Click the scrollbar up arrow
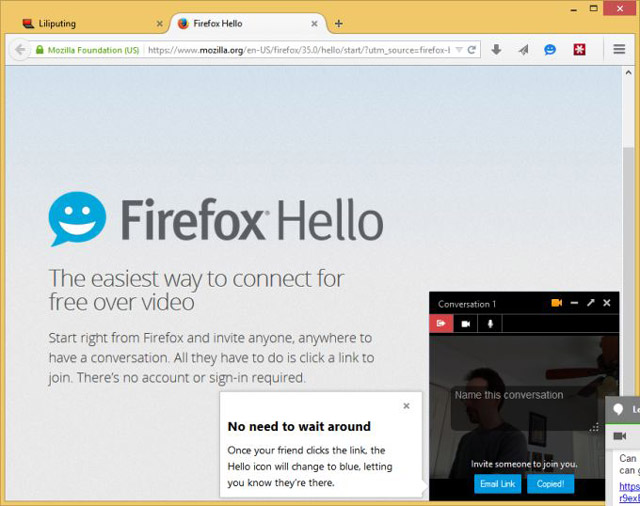640x506 pixels. [x=629, y=73]
